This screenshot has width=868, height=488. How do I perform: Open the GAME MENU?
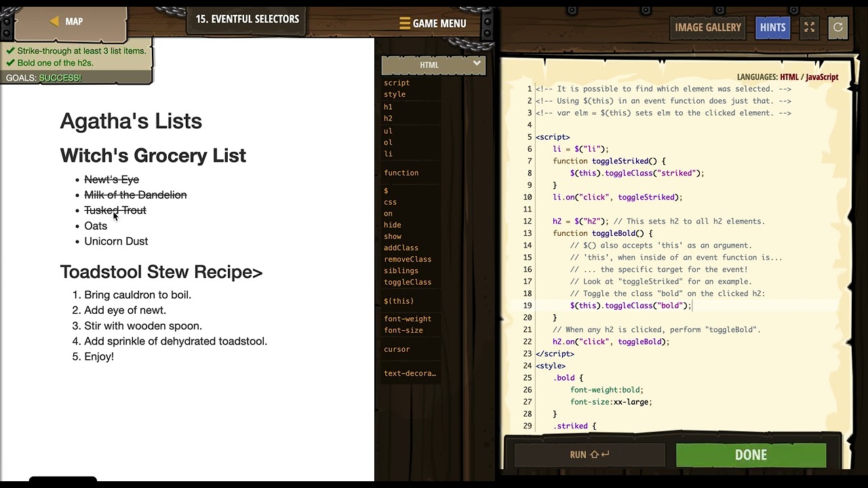[x=433, y=23]
